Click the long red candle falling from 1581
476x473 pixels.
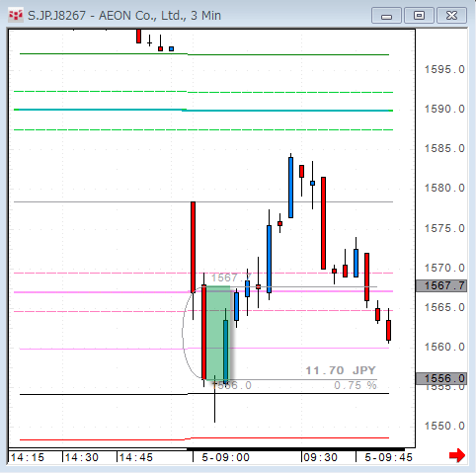tap(323, 223)
